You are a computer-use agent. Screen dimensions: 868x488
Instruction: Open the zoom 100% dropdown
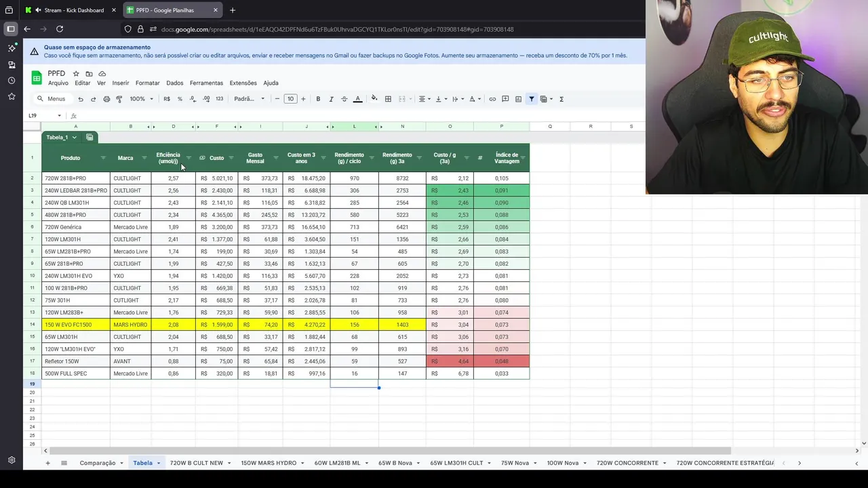[142, 99]
